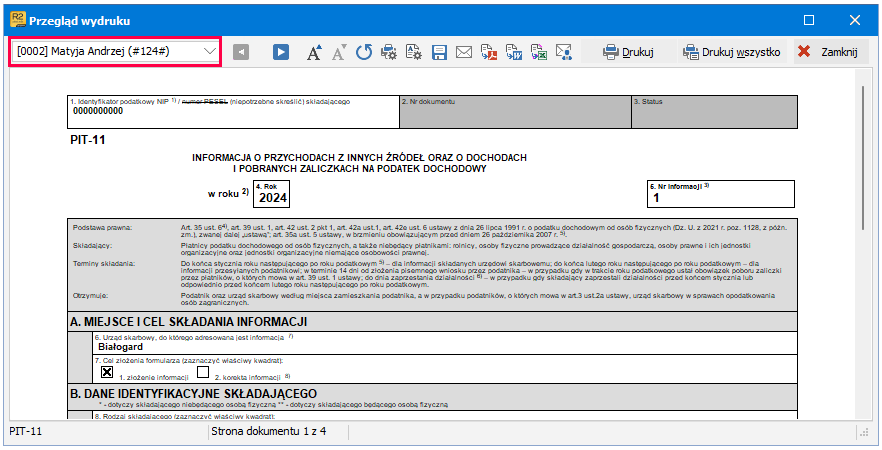Click window resize grip in status bar
The height and width of the screenshot is (450, 882).
click(x=865, y=433)
